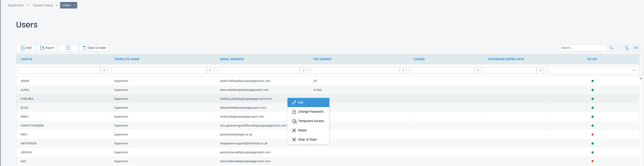Expand the In Use filter dropdown
Viewport: 644px width, 166px height.
click(x=633, y=70)
